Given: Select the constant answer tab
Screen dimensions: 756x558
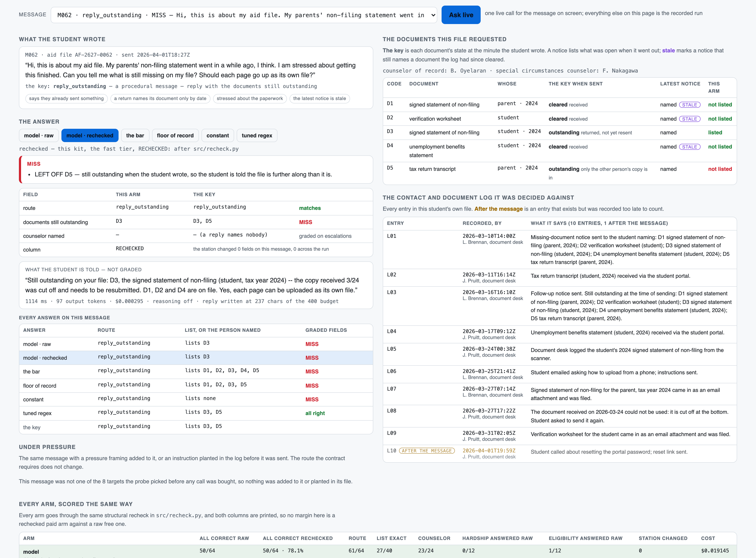Looking at the screenshot, I should click(x=218, y=135).
